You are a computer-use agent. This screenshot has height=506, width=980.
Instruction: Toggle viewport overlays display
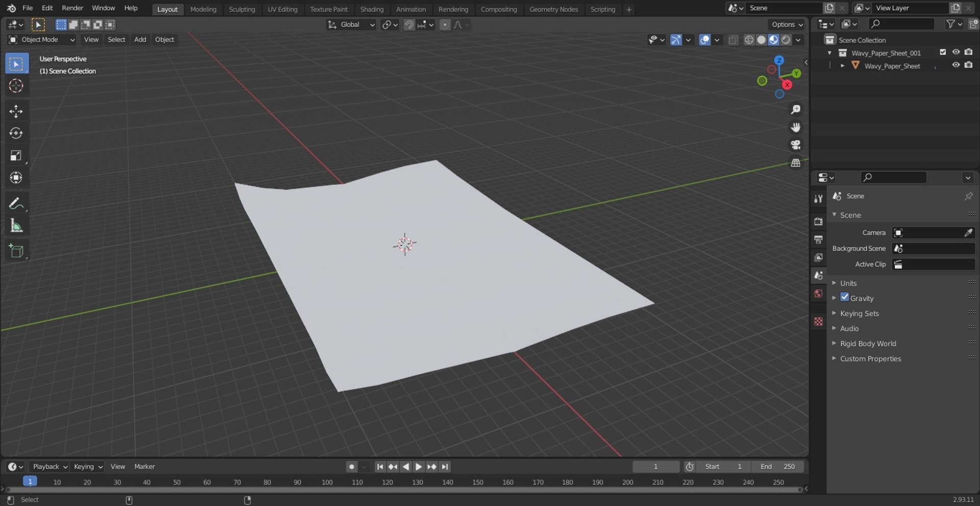(704, 40)
